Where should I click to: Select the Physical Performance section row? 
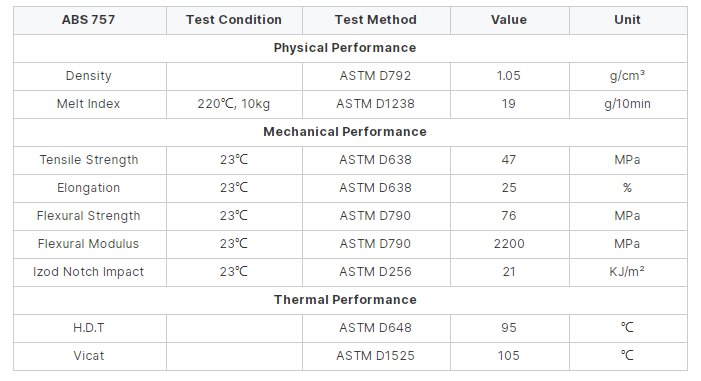coord(350,48)
